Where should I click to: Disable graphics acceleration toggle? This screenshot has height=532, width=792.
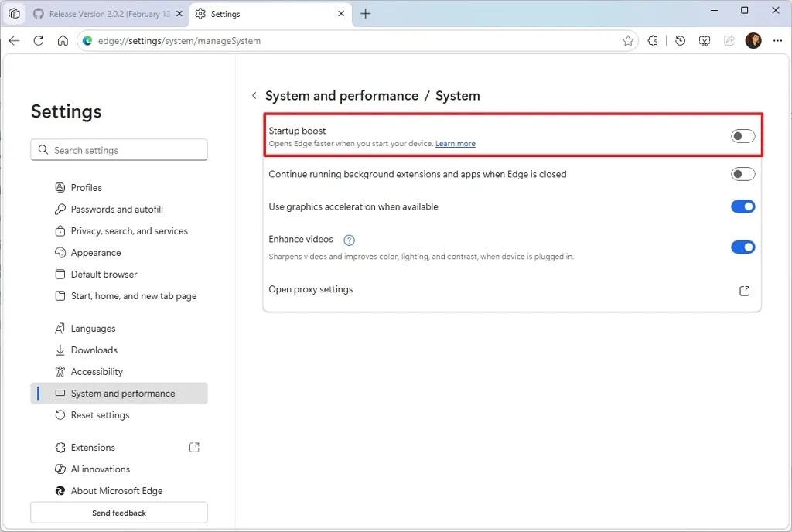742,206
